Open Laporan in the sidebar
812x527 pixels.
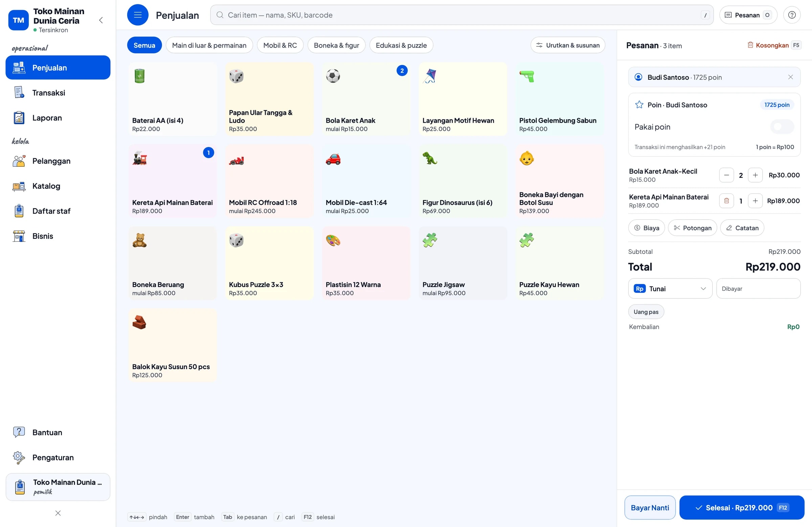(58, 118)
